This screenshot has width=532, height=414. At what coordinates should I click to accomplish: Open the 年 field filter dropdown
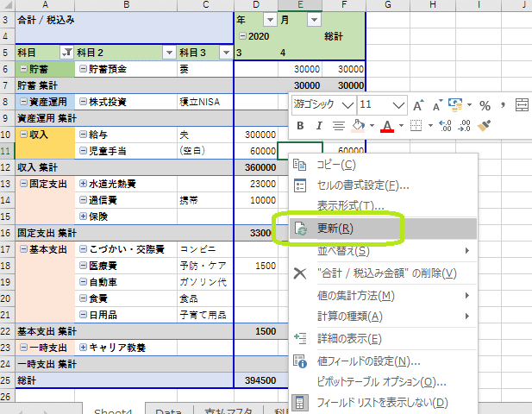click(x=270, y=20)
